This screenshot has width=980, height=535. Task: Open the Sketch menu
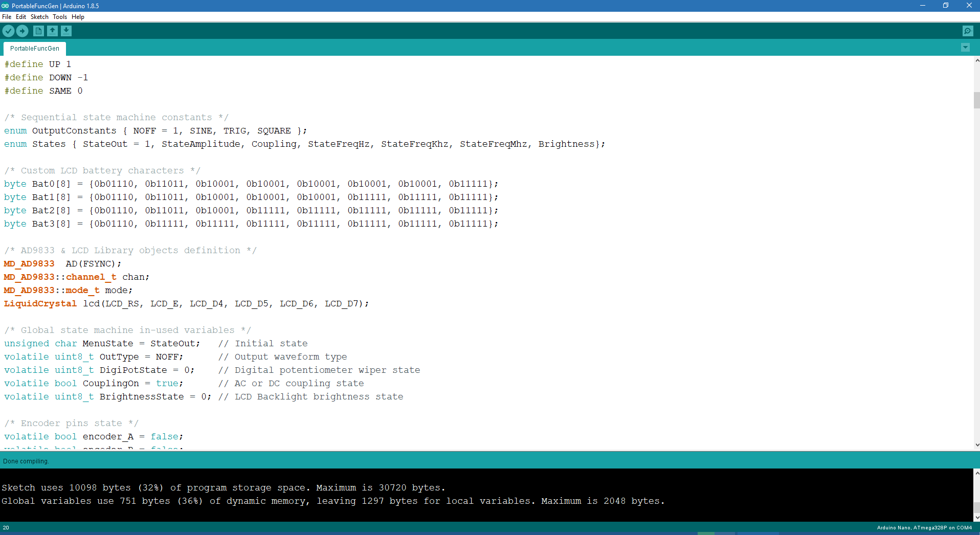39,17
